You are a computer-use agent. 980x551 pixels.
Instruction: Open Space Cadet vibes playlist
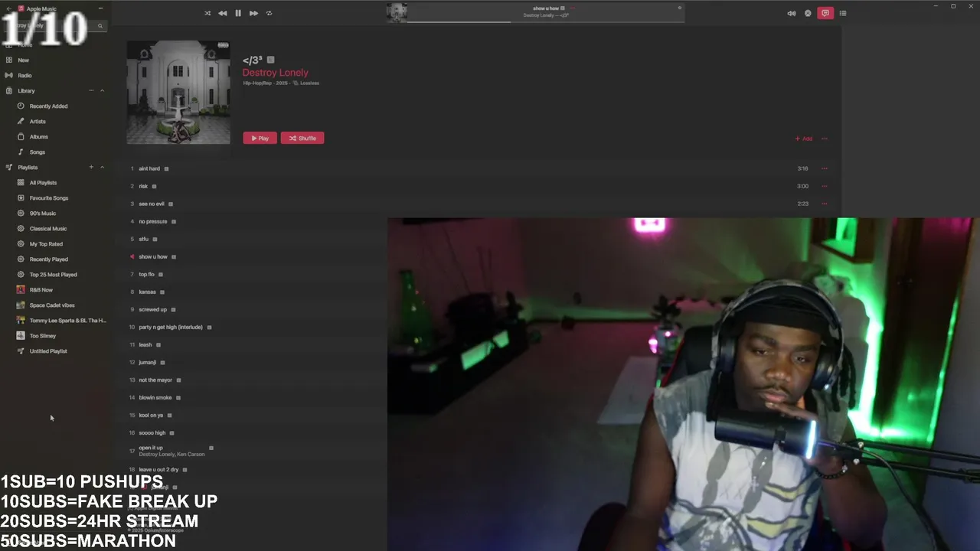(51, 305)
